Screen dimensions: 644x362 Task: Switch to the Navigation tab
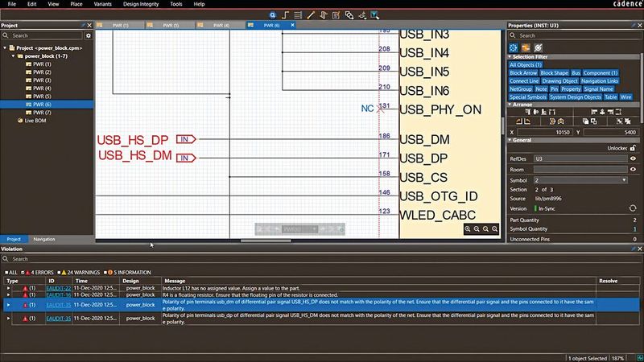[x=44, y=239]
